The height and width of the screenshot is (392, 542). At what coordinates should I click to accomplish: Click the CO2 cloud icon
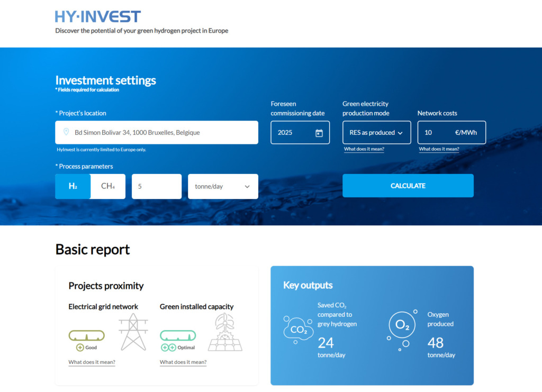coord(298,330)
